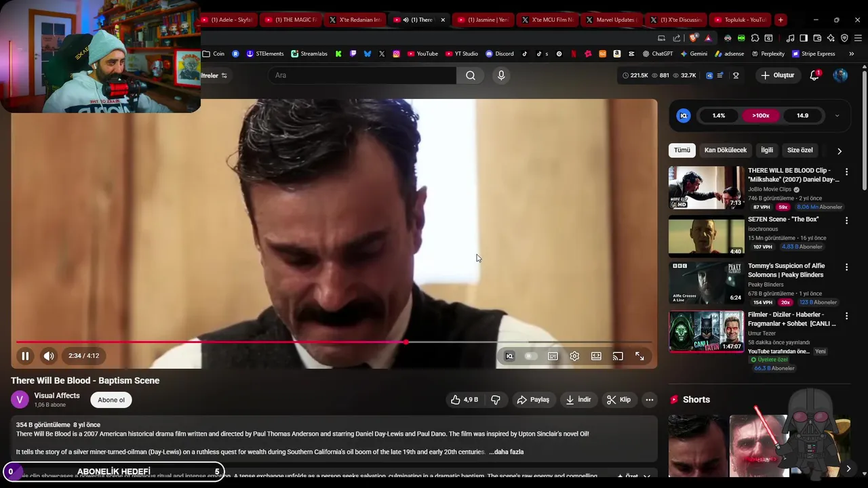This screenshot has height=488, width=868.
Task: Open a new browser tab with plus
Action: click(781, 20)
